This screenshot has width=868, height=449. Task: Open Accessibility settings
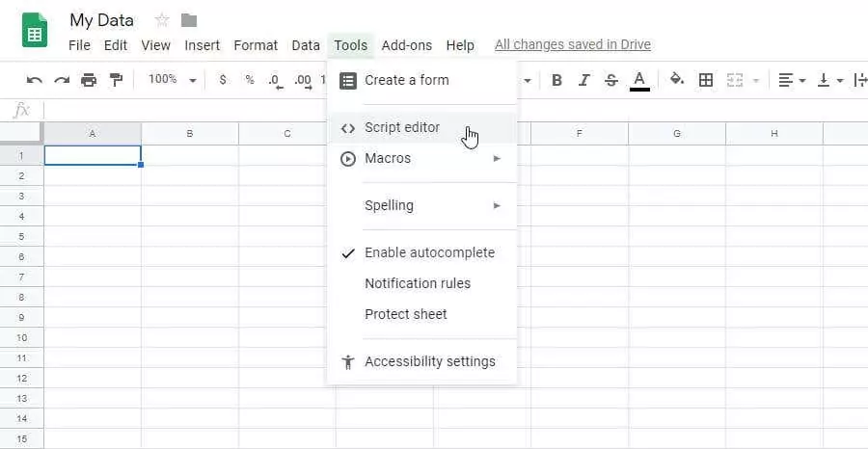421,361
